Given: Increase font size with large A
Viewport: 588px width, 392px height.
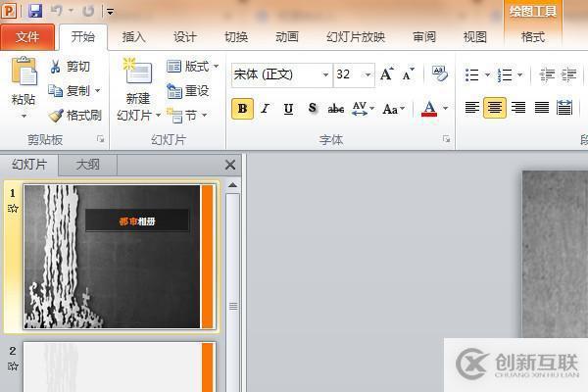Looking at the screenshot, I should click(x=386, y=73).
